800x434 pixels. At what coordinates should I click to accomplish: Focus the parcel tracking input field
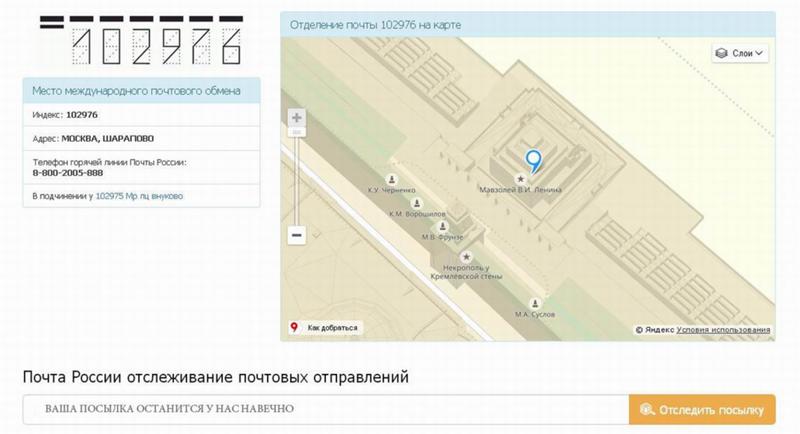(x=326, y=410)
